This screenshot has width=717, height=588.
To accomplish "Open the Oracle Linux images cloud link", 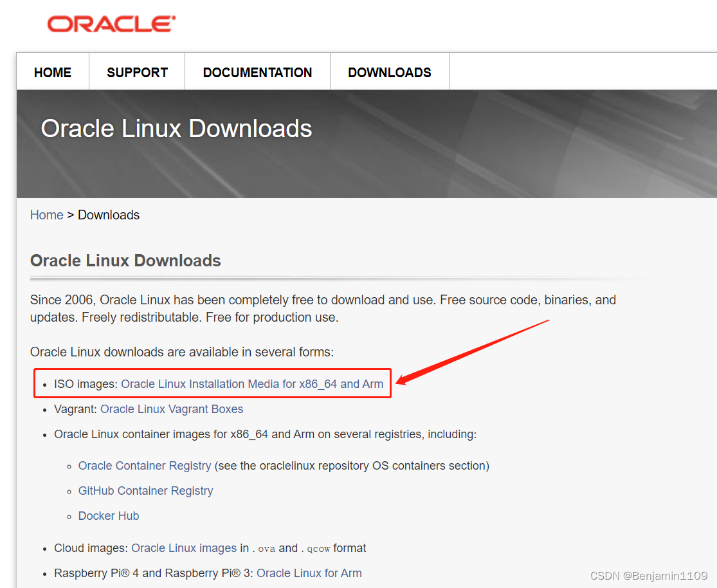I will tap(184, 548).
